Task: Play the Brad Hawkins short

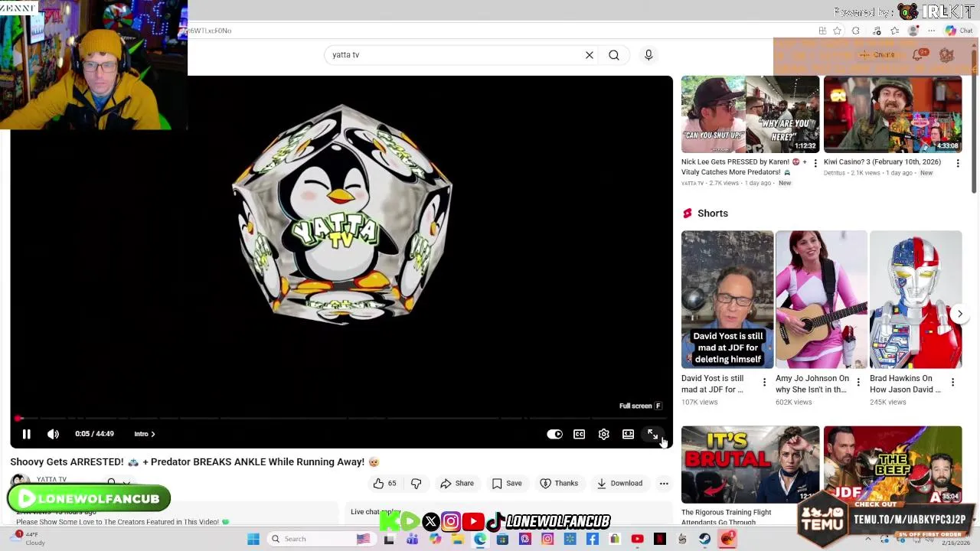Action: click(x=916, y=299)
